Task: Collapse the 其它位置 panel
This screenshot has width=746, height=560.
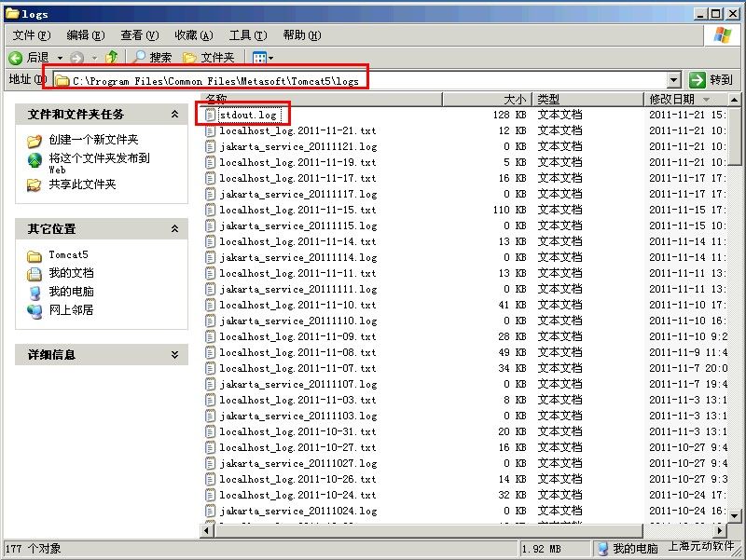Action: (x=174, y=229)
